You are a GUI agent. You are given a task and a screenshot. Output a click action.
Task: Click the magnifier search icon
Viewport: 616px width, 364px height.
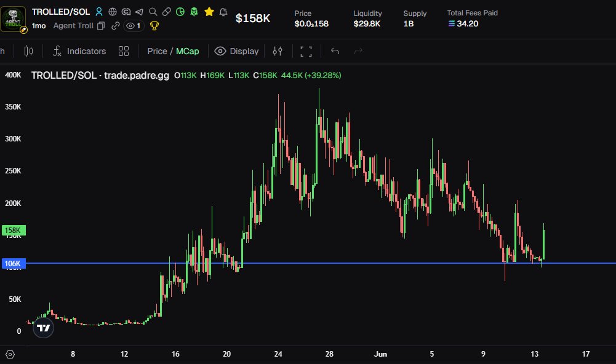coord(153,12)
